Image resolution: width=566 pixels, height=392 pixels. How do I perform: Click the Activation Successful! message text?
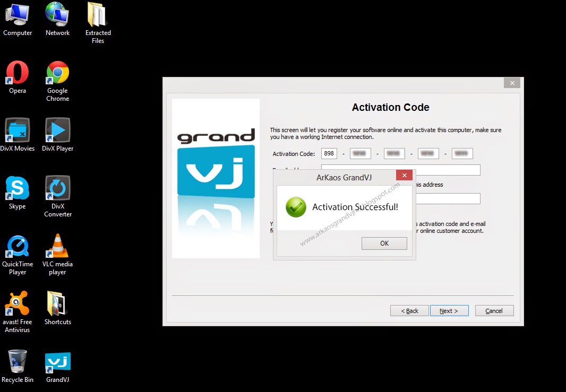(355, 207)
